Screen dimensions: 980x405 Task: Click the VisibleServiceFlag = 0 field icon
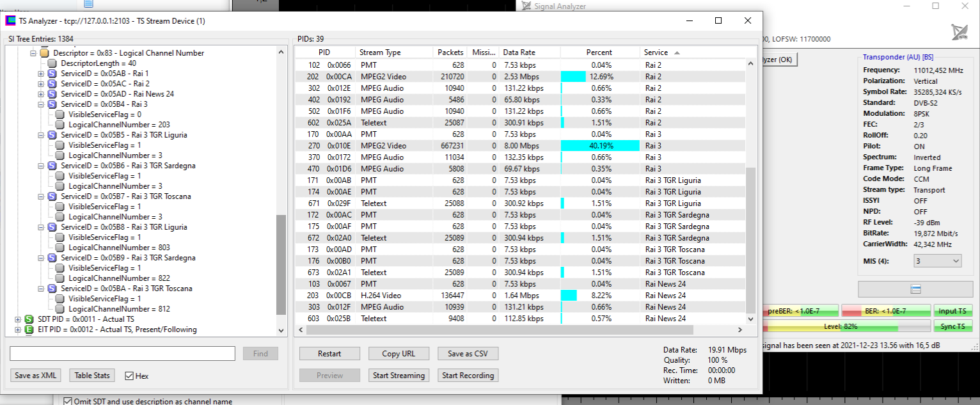(60, 115)
